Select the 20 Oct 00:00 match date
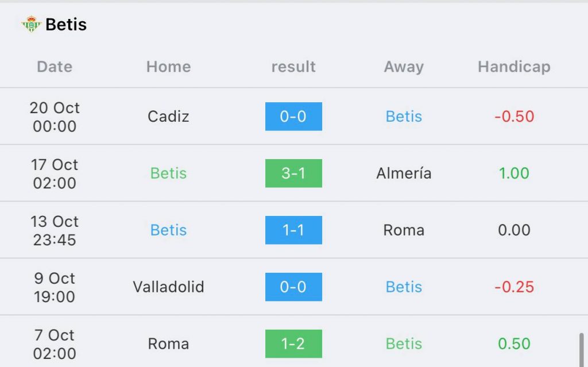Screen dimensions: 588x367 55,117
